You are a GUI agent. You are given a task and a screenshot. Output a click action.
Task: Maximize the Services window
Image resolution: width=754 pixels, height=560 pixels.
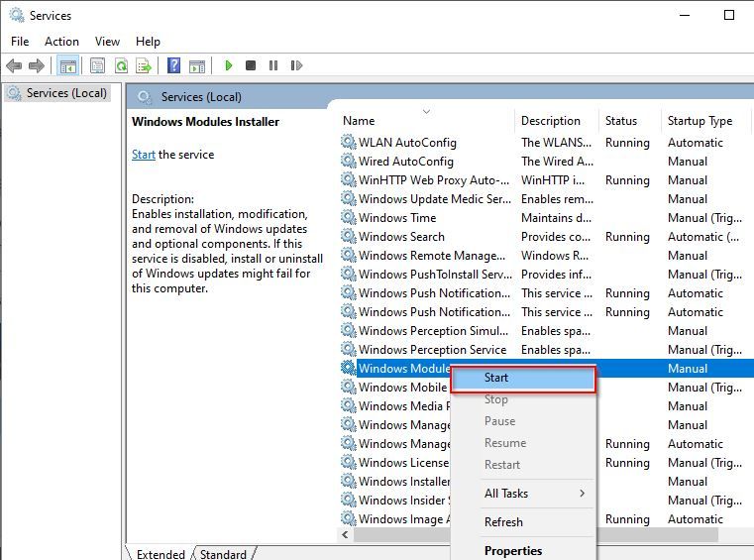[729, 15]
